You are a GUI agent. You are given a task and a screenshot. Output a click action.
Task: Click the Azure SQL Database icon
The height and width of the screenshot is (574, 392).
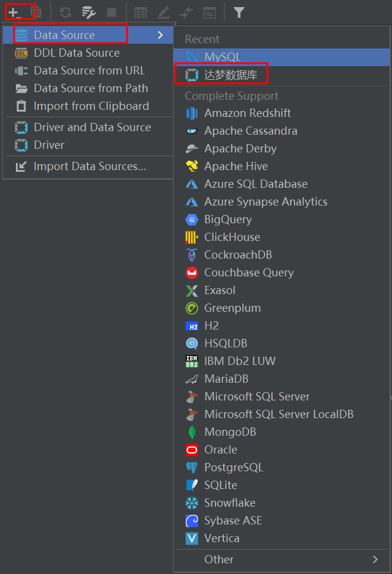pos(192,184)
